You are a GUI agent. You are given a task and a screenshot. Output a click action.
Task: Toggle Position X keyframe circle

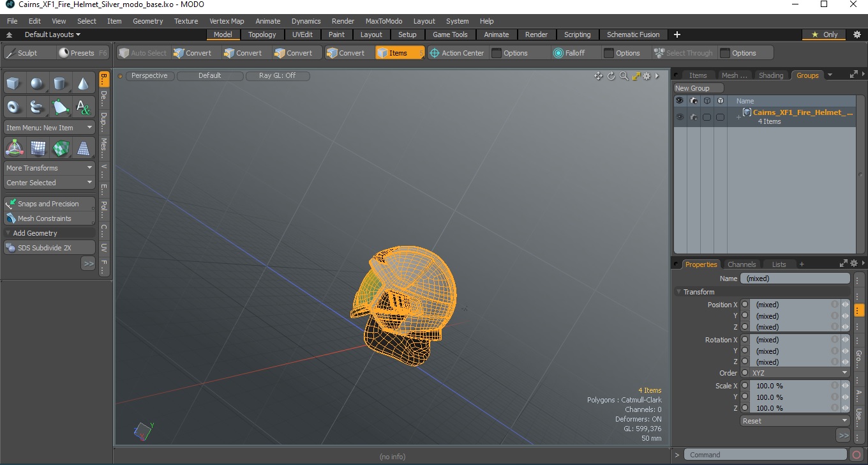click(x=744, y=305)
